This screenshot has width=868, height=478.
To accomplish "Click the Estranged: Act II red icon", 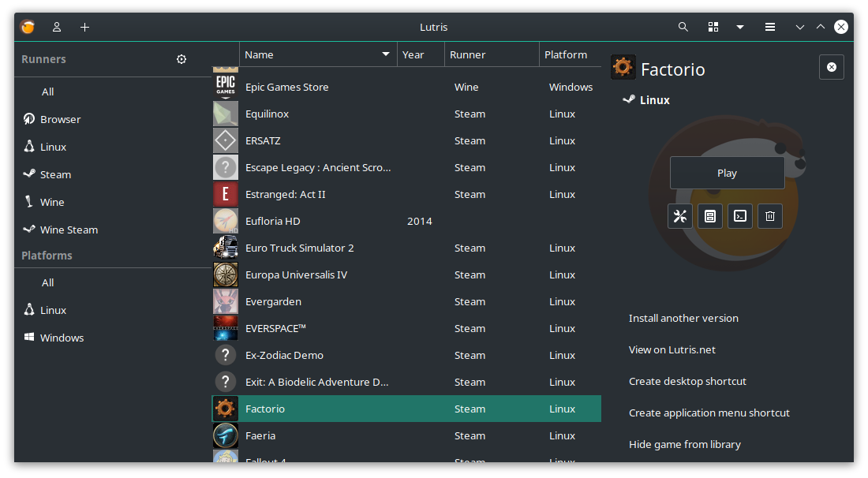I will (226, 194).
